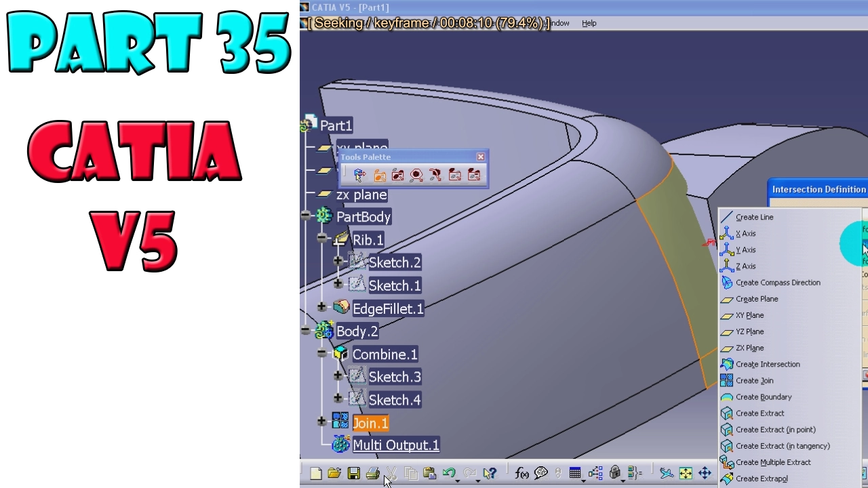Open the Help menu

[x=589, y=23]
